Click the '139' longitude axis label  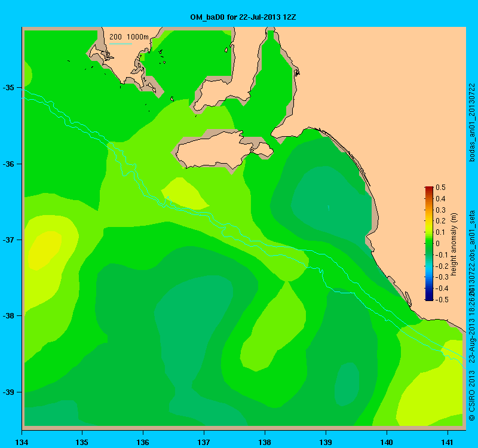point(326,442)
